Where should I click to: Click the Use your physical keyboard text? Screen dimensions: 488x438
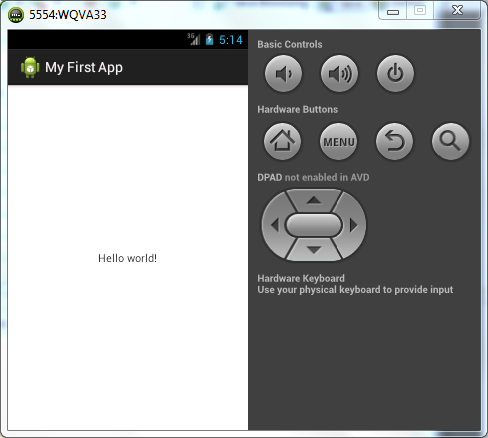355,290
